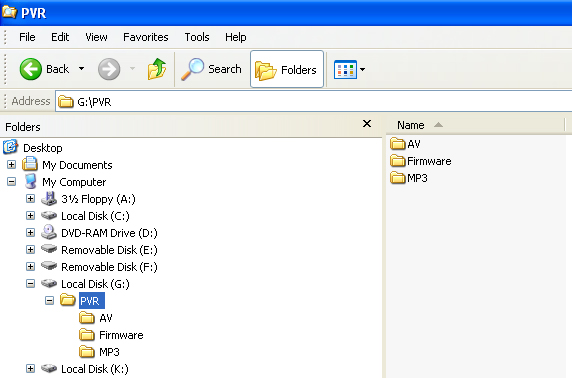
Task: Go up one folder level
Action: (157, 69)
